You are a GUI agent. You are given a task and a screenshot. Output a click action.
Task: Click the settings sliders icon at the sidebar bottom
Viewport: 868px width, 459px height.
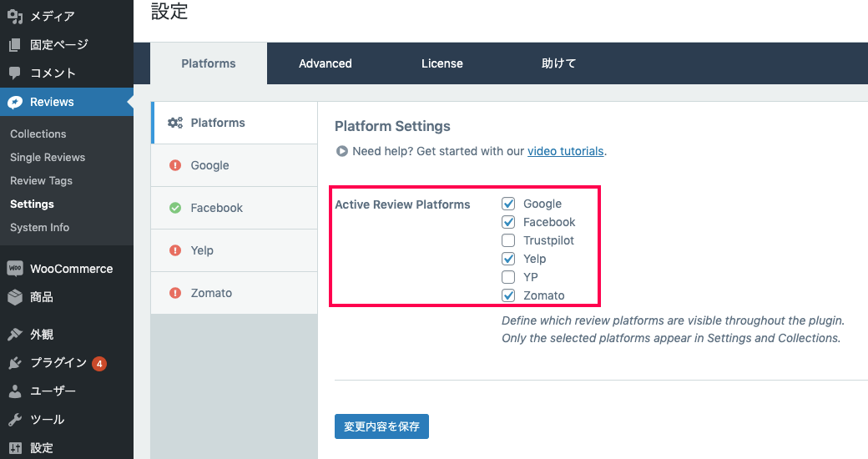click(15, 448)
